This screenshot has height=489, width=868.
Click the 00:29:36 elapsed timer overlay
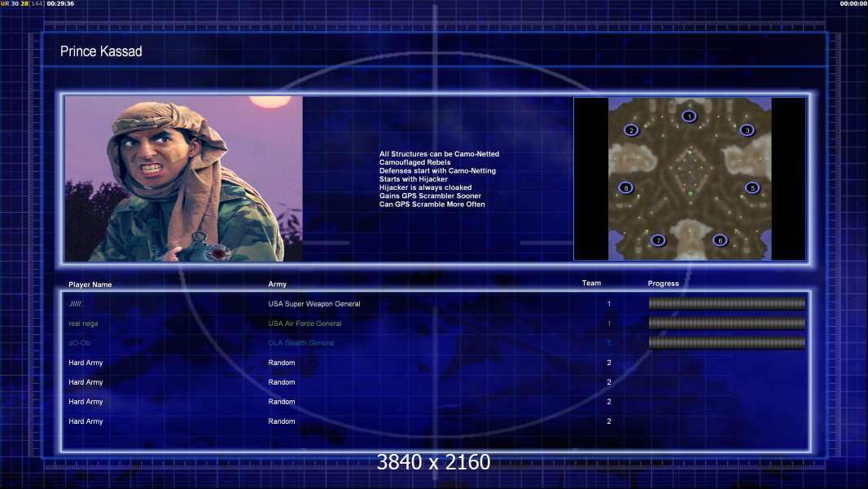coord(60,3)
